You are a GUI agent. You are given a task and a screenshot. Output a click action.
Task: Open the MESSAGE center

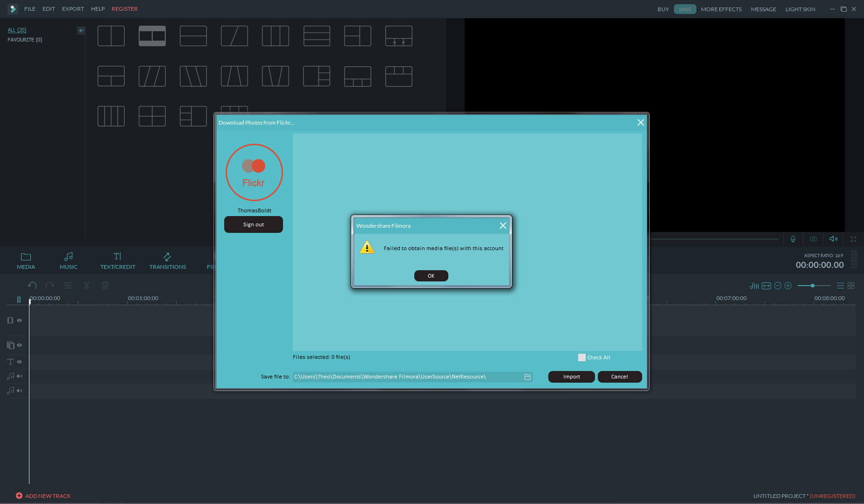pyautogui.click(x=763, y=9)
